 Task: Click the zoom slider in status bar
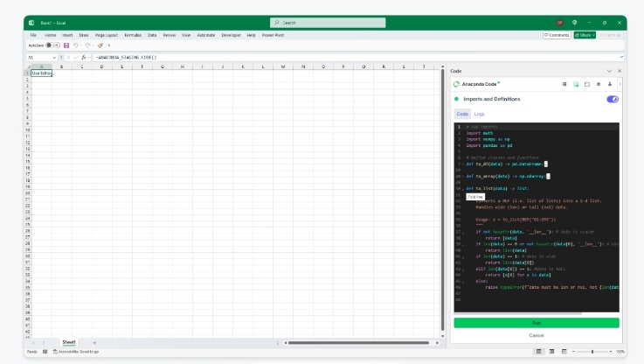coord(592,352)
